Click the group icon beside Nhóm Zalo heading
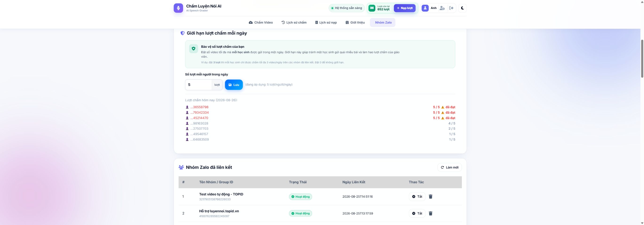This screenshot has width=644, height=225. 181,167
